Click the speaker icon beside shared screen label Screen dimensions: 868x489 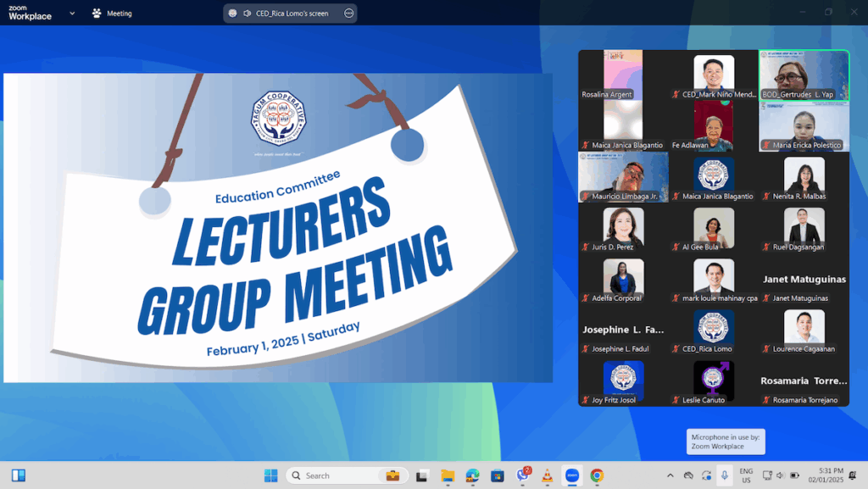coord(247,14)
